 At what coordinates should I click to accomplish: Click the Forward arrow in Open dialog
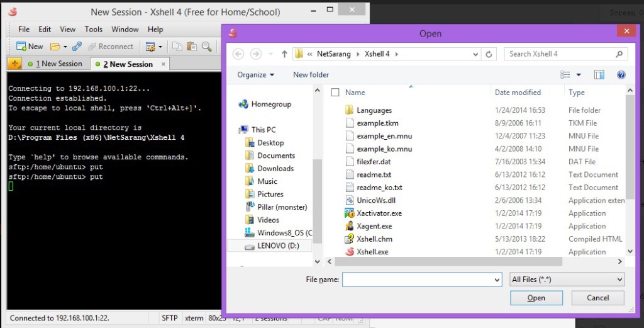tap(256, 54)
